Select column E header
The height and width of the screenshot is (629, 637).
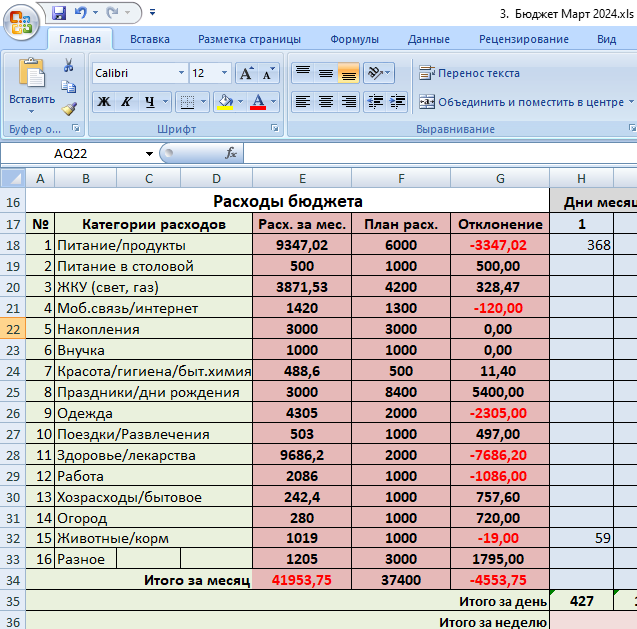(302, 178)
